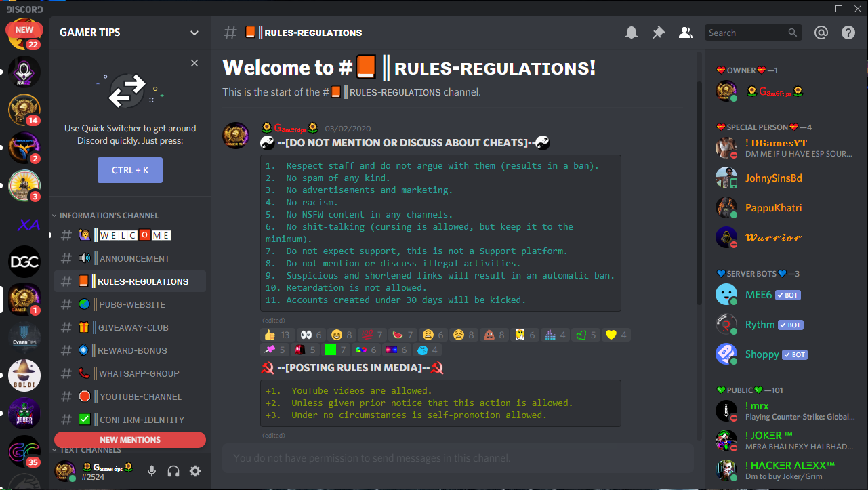868x490 pixels.
Task: Open Discord help question mark icon
Action: [x=848, y=33]
